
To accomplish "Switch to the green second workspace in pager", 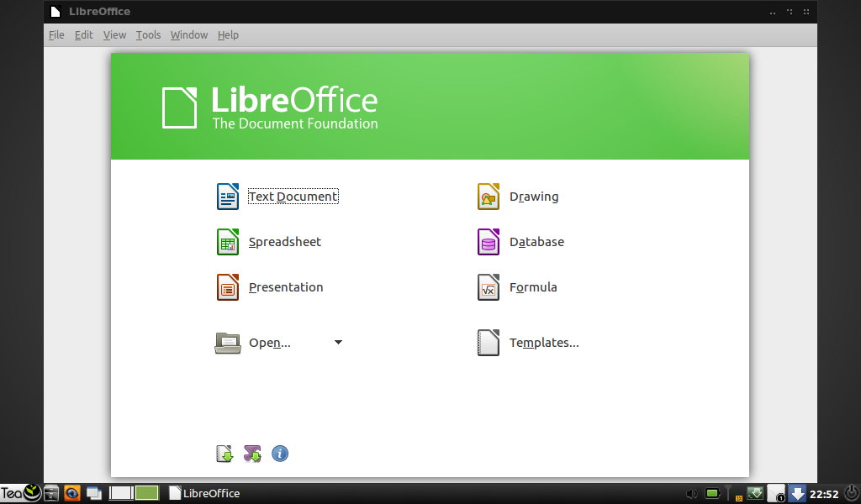I will 146,493.
